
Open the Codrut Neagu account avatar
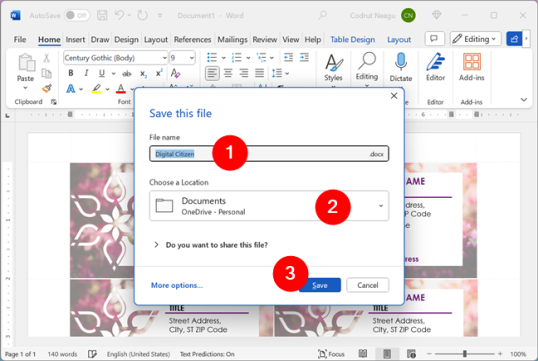click(408, 15)
